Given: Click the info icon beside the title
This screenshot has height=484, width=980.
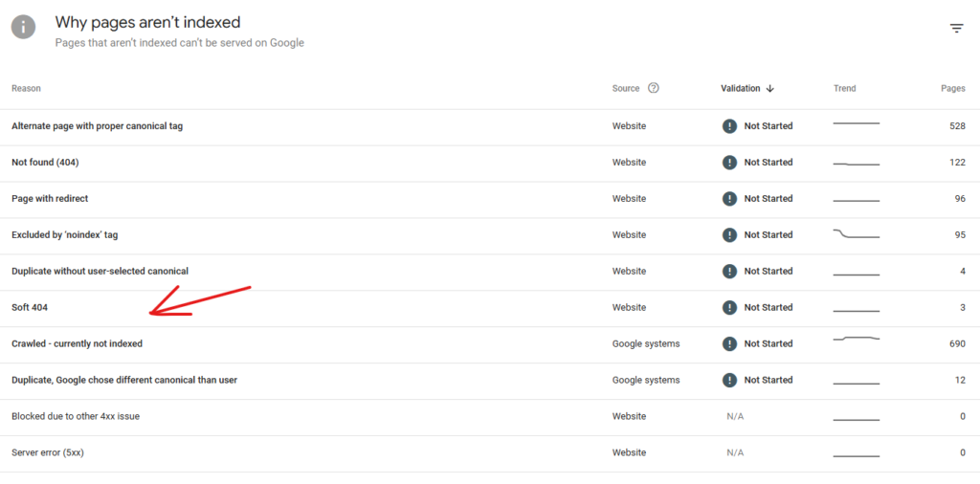Looking at the screenshot, I should click(23, 27).
